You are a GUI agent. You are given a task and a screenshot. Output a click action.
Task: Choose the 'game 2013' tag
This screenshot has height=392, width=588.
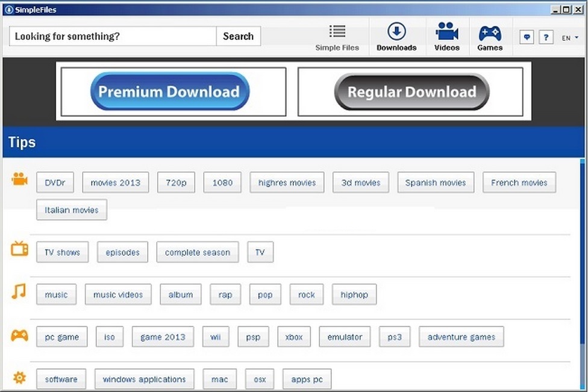click(163, 337)
